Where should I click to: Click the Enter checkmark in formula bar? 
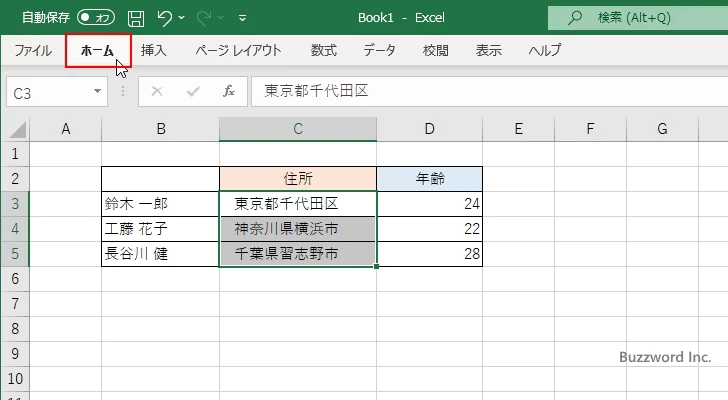tap(193, 91)
